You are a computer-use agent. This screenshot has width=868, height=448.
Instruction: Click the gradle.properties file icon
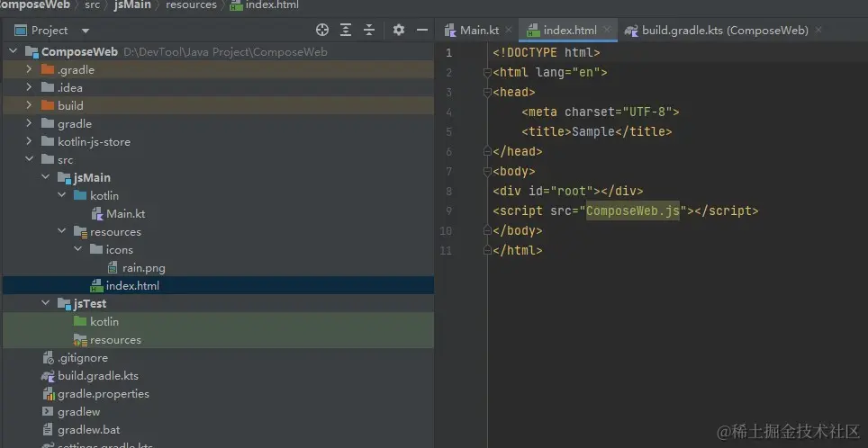tap(48, 394)
